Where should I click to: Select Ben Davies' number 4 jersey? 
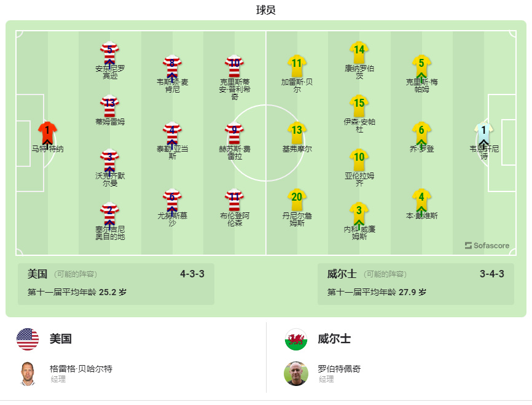[x=421, y=199]
